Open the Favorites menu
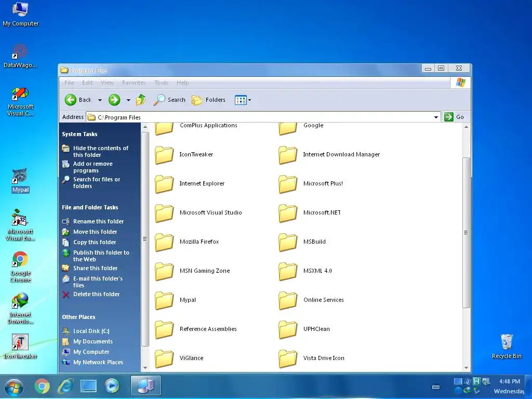Viewport: 532px width, 399px height. [x=134, y=83]
